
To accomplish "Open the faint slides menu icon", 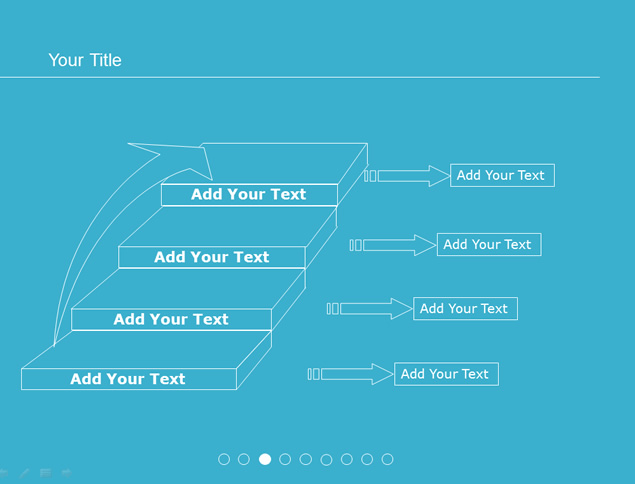I will pyautogui.click(x=45, y=472).
